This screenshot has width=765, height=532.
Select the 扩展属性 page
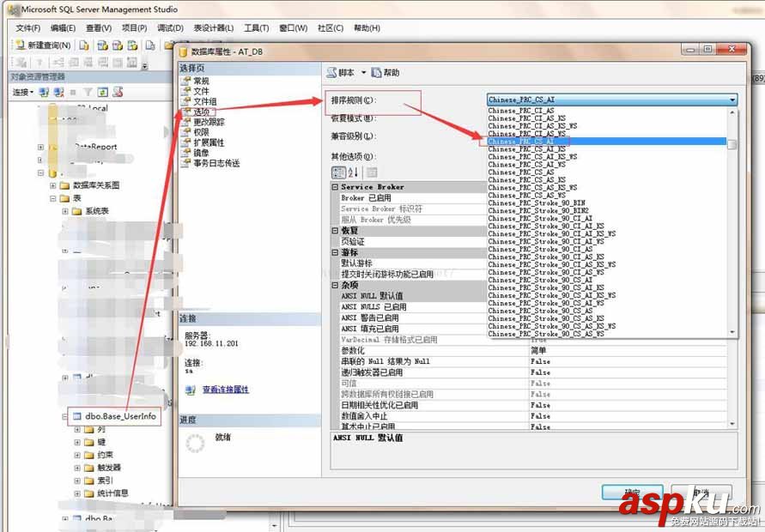(x=209, y=142)
